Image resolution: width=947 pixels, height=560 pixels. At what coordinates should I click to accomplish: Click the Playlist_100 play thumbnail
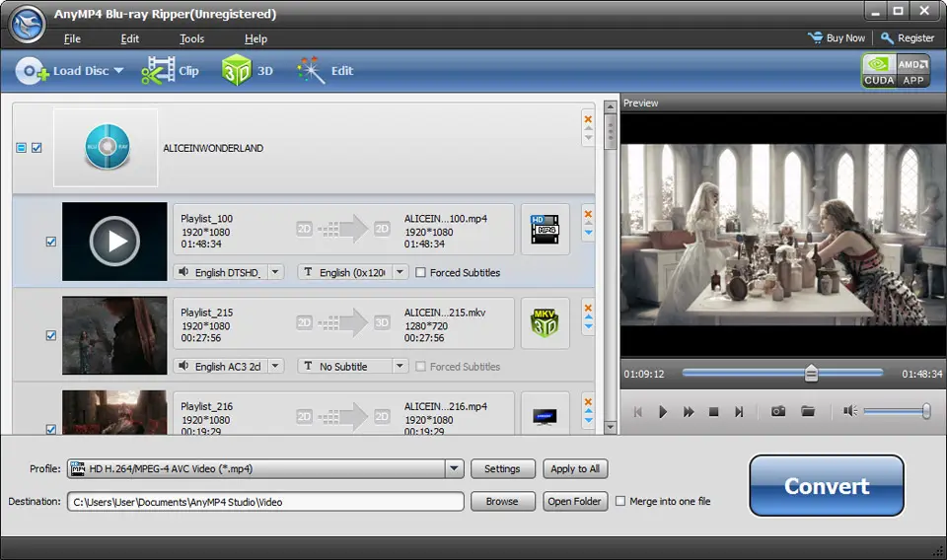114,242
